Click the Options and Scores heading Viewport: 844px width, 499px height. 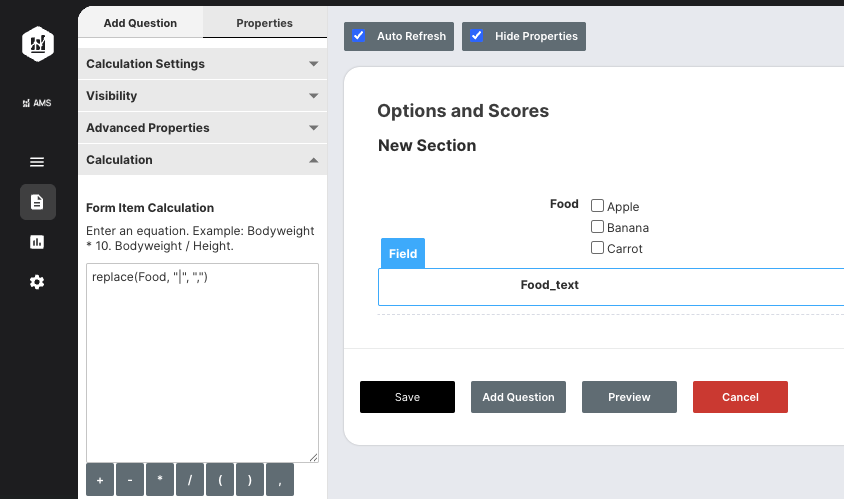click(x=463, y=110)
